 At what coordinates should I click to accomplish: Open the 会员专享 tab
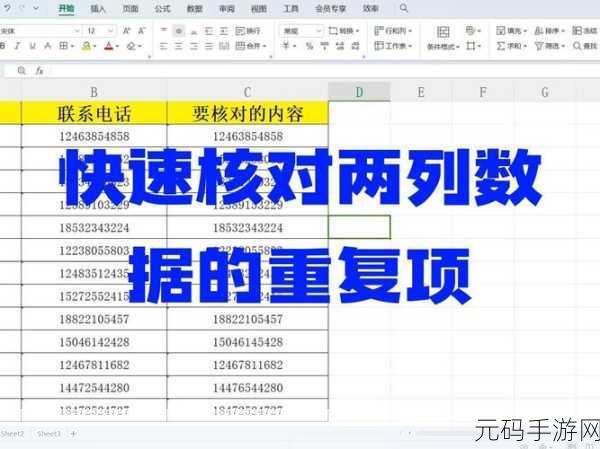(x=331, y=8)
